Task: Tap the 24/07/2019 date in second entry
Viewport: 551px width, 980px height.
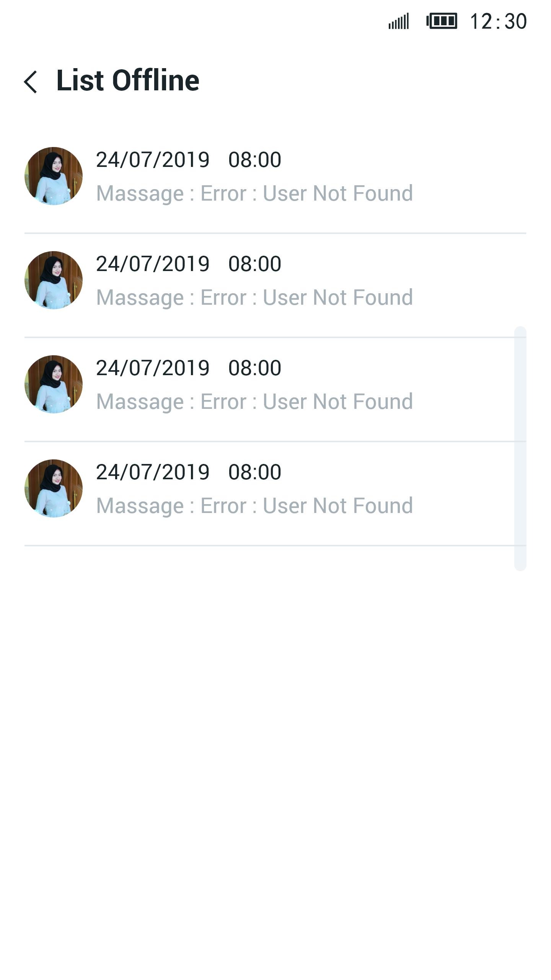Action: 153,264
